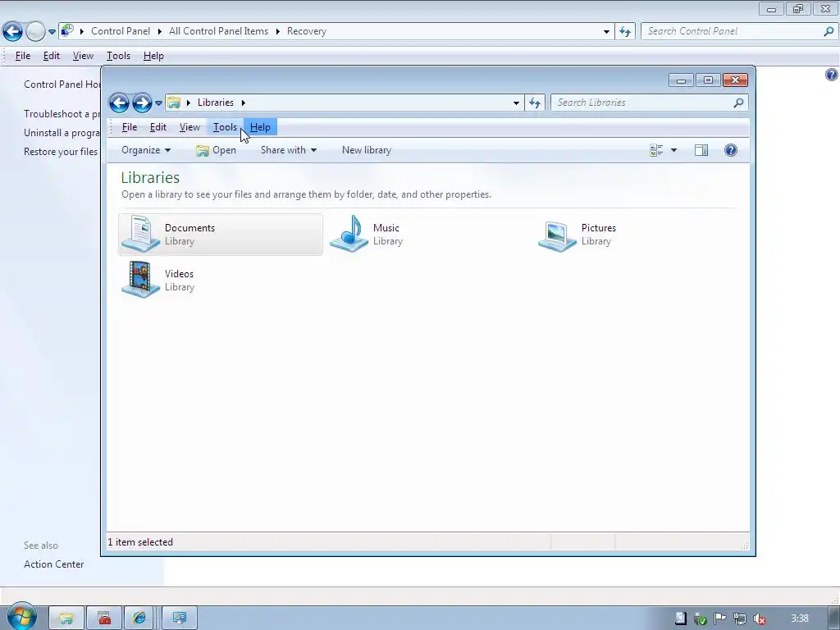Click Control Panel breadcrumb

click(x=121, y=31)
